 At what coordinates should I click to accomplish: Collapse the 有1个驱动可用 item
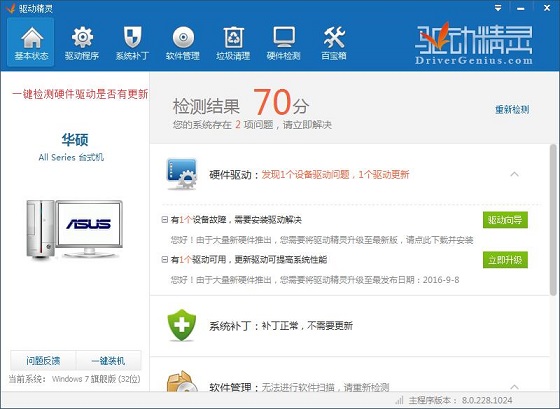point(165,259)
